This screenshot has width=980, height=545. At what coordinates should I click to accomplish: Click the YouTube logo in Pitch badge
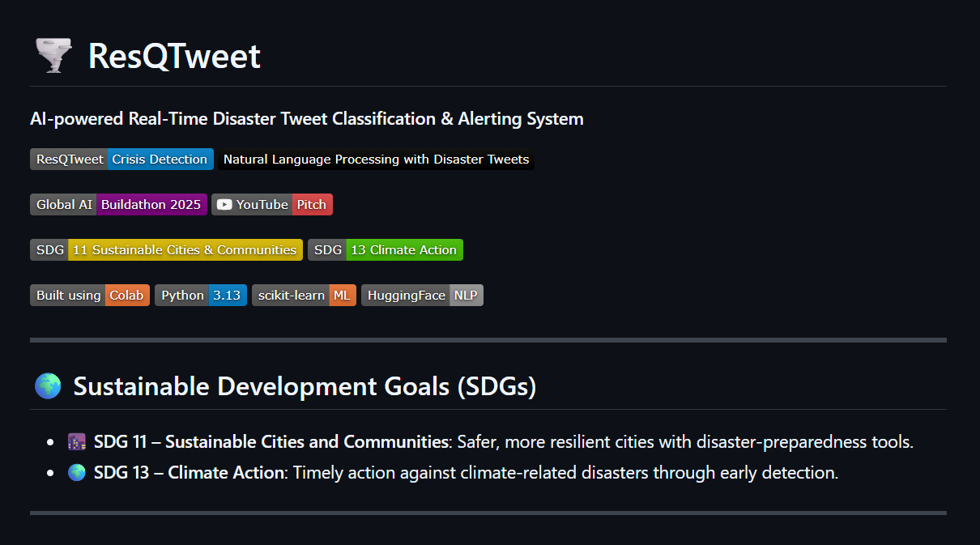click(x=224, y=205)
